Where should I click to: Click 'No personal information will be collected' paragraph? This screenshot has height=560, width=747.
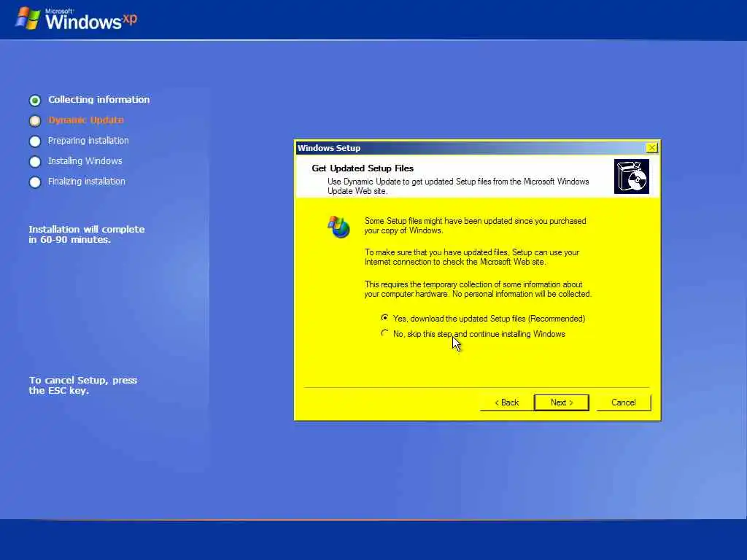478,289
